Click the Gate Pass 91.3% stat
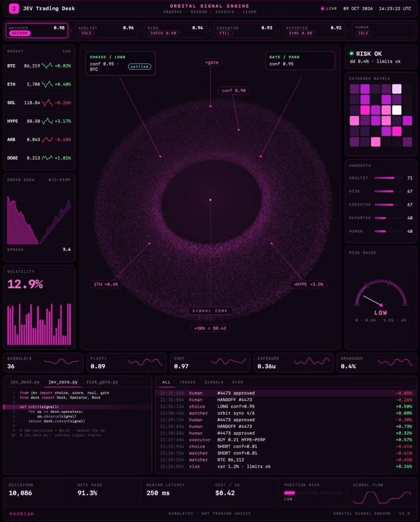 click(106, 489)
